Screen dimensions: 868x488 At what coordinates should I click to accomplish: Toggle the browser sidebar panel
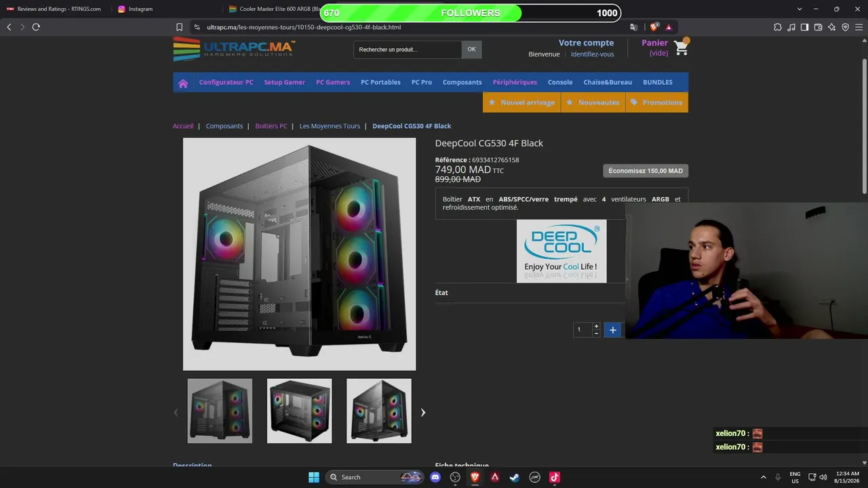click(x=804, y=27)
